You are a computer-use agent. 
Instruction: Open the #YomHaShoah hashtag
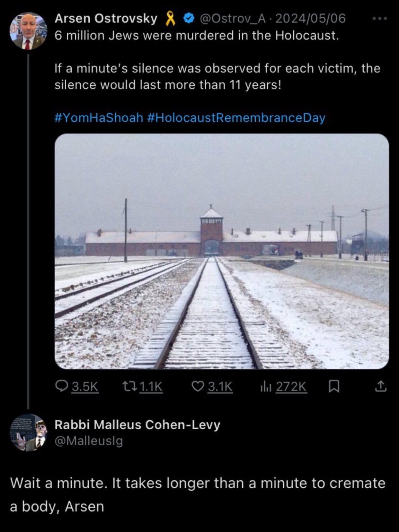tap(99, 117)
